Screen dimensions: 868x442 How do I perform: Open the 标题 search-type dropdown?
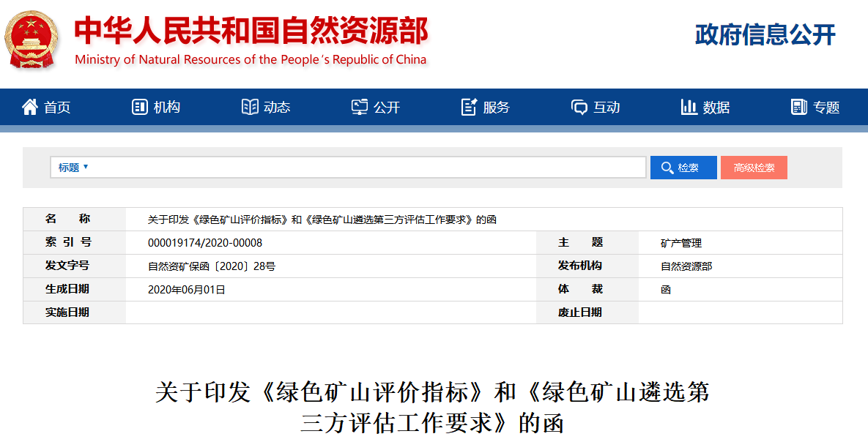69,168
